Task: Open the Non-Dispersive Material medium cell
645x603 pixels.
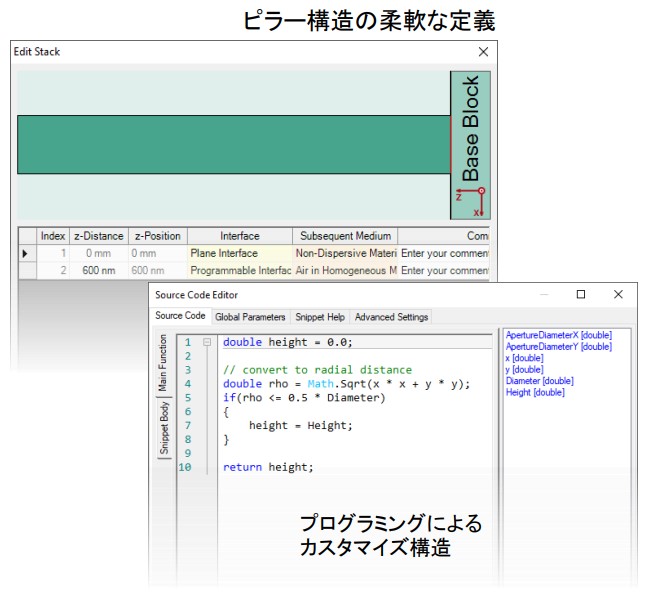Action: [x=345, y=254]
